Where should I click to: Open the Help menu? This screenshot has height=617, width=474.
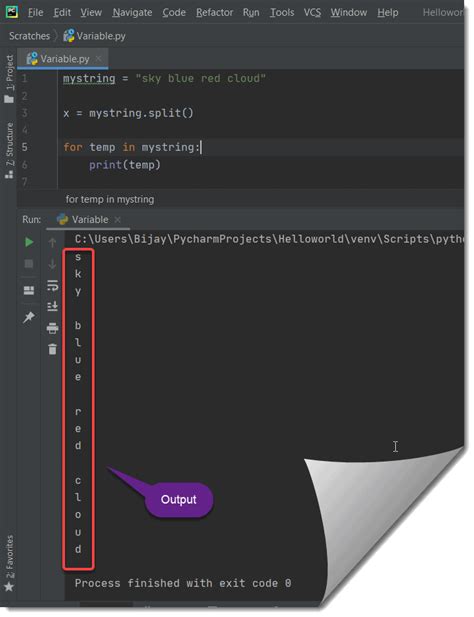[387, 13]
